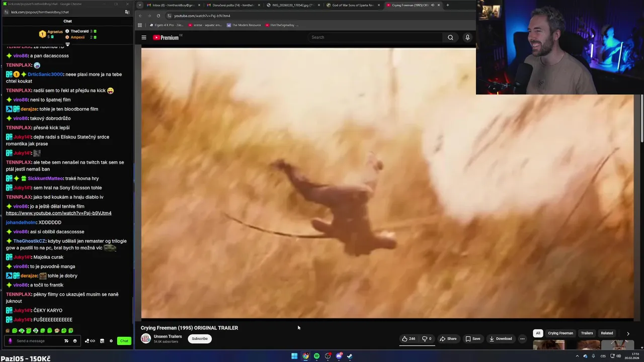View site information for youtube.com
Viewport: 644px width, 362px height.
170,16
